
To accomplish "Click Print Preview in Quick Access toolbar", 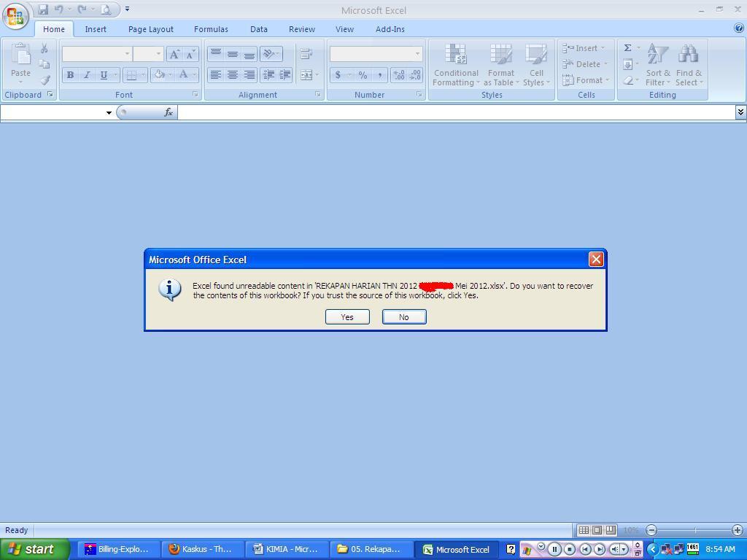I will coord(106,9).
